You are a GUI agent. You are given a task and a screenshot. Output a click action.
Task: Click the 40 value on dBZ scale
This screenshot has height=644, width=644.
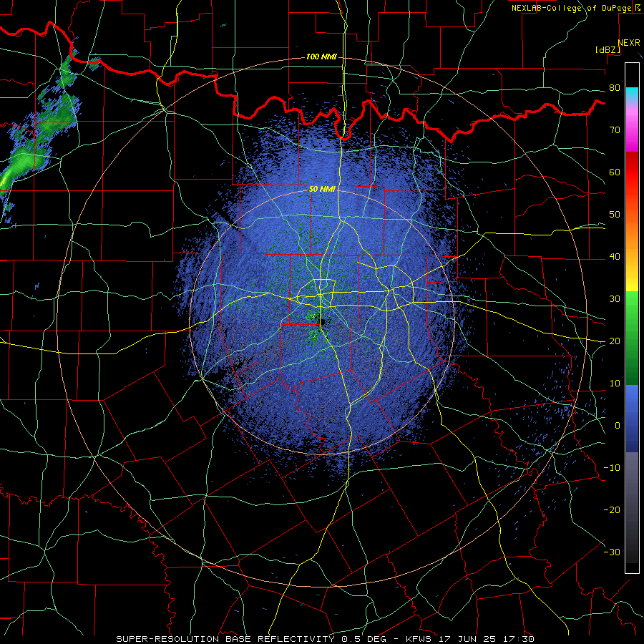point(615,257)
